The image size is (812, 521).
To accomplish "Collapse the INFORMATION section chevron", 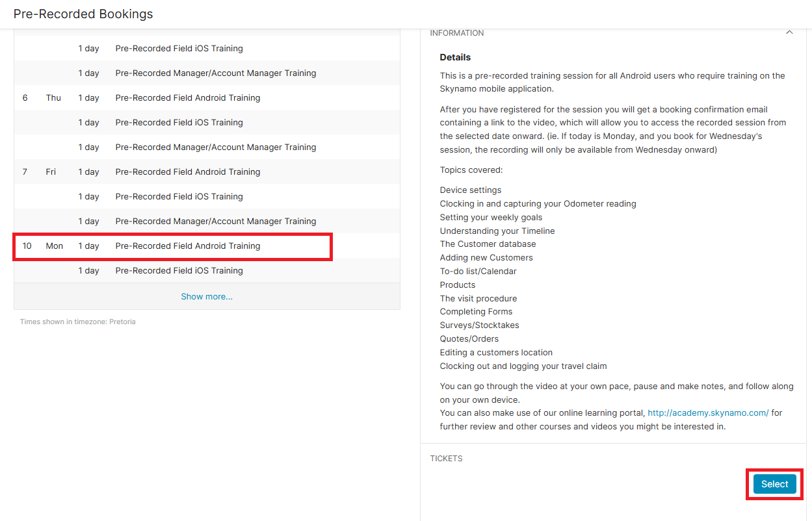I will click(789, 32).
